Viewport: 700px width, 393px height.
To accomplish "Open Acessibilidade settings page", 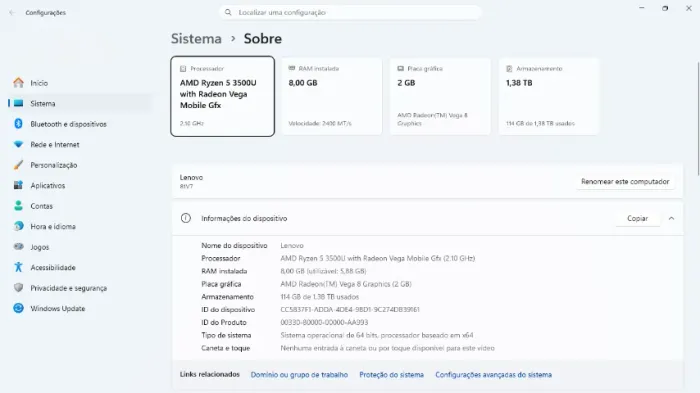I will [x=80, y=268].
